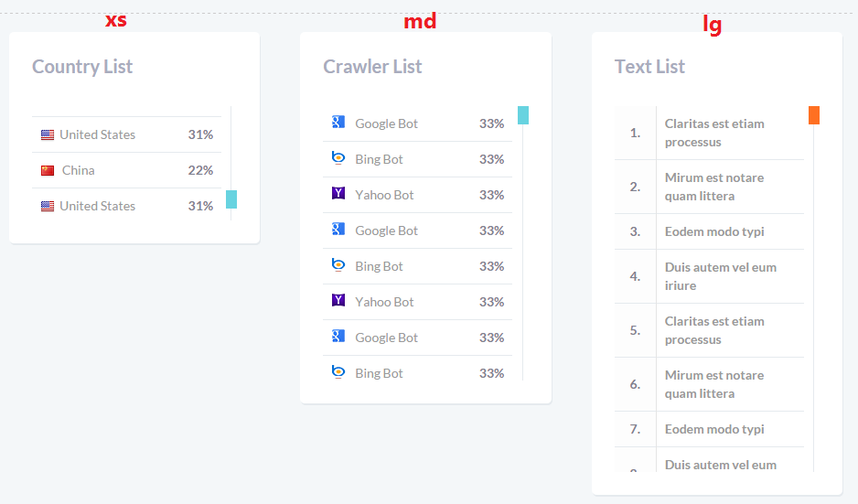This screenshot has height=504, width=858.
Task: Click the US flag in the last country row
Action: pos(48,207)
